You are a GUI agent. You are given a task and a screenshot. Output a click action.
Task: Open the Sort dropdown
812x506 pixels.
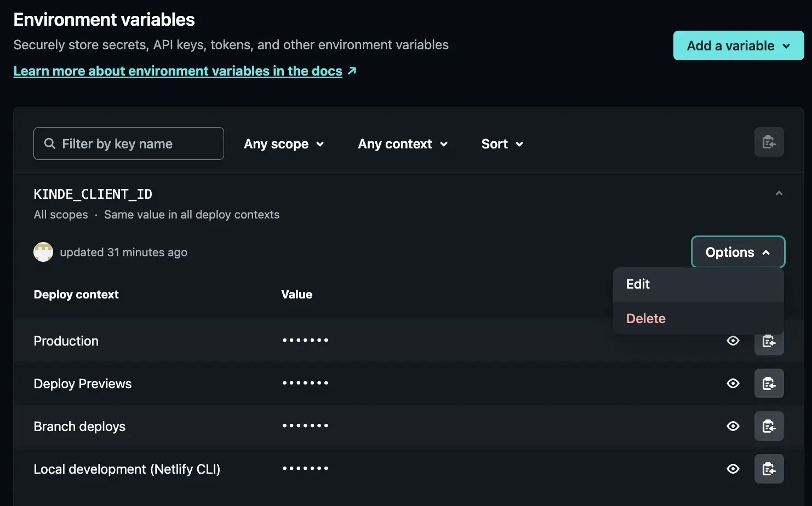501,143
